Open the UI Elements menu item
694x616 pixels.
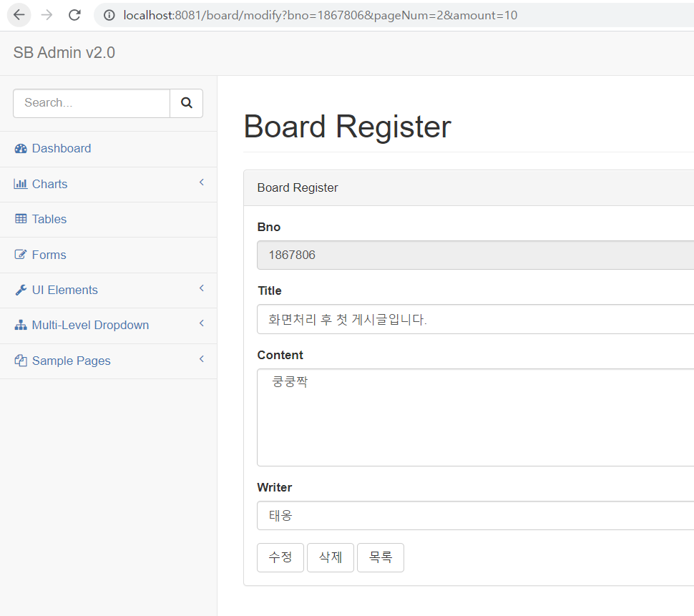(109, 290)
